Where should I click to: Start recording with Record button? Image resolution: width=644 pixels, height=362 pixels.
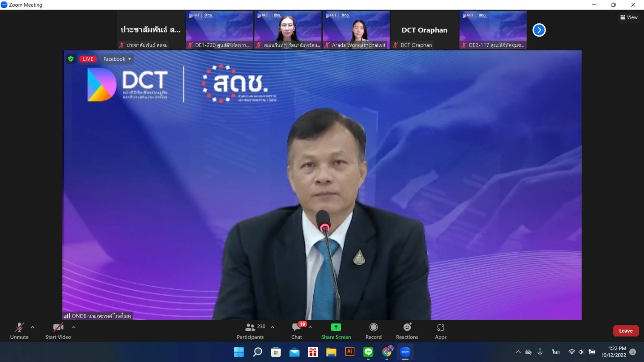pyautogui.click(x=373, y=331)
